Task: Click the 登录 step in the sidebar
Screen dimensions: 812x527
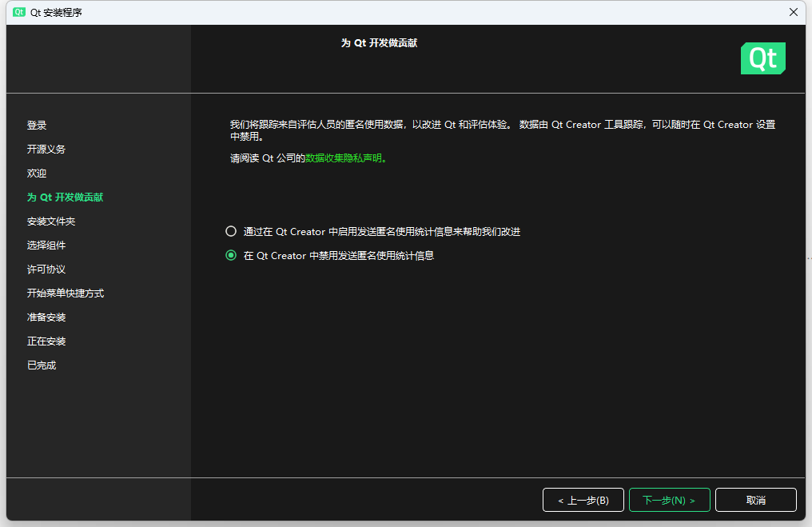Action: coord(37,125)
